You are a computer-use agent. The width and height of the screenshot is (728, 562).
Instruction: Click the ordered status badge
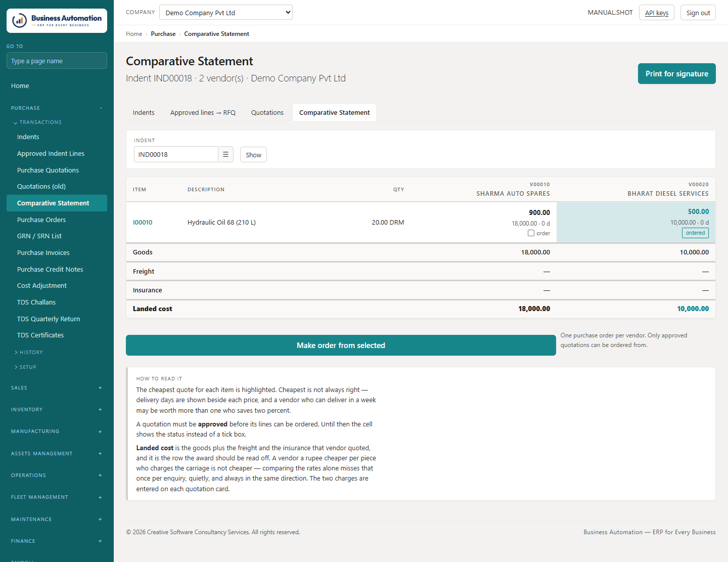(695, 233)
